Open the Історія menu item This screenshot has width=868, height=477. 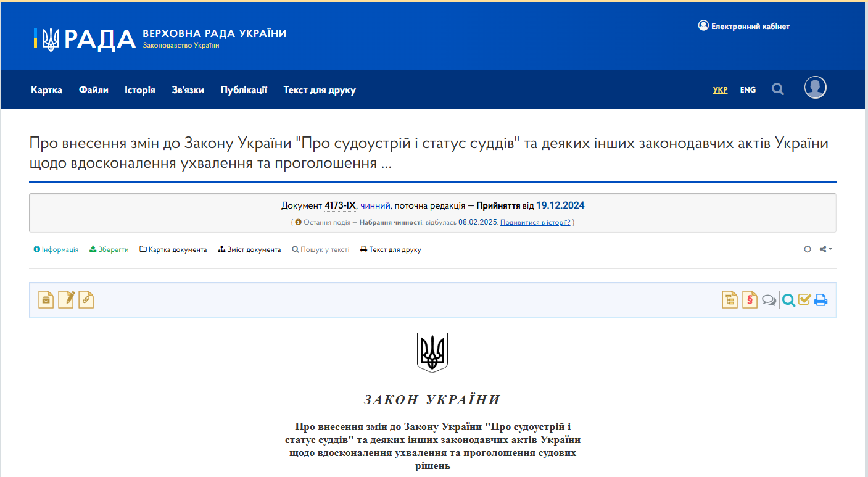[x=140, y=89]
